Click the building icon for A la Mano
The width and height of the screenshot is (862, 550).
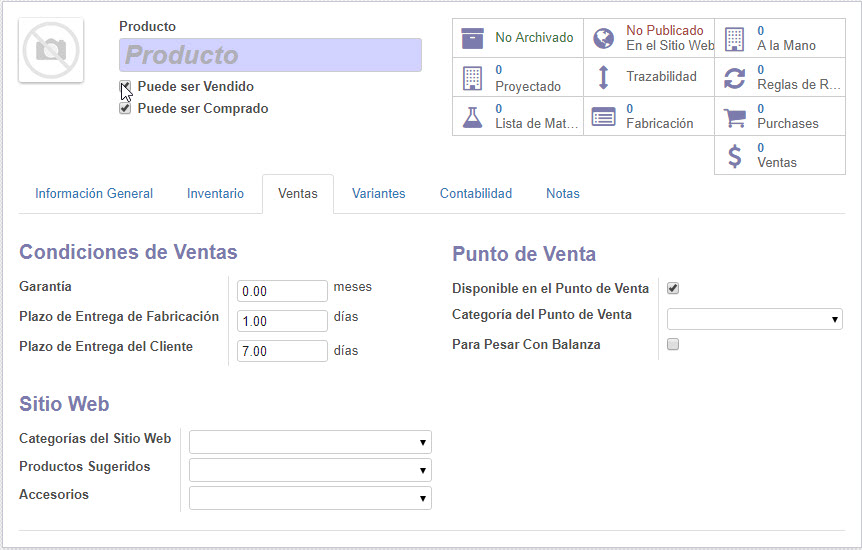(734, 38)
